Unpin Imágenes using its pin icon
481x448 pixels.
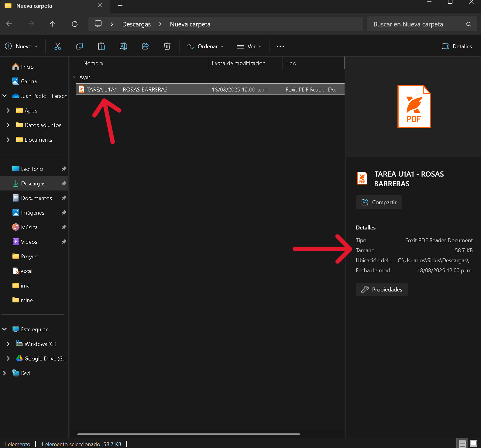tap(64, 213)
